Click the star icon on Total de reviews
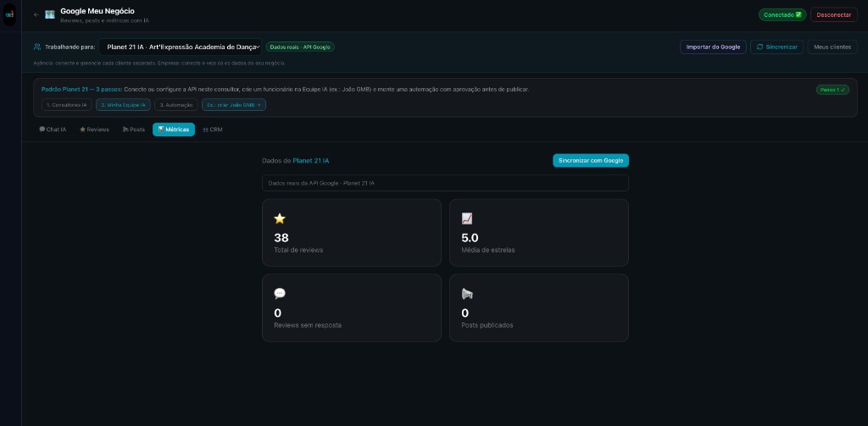The height and width of the screenshot is (426, 868). (280, 219)
